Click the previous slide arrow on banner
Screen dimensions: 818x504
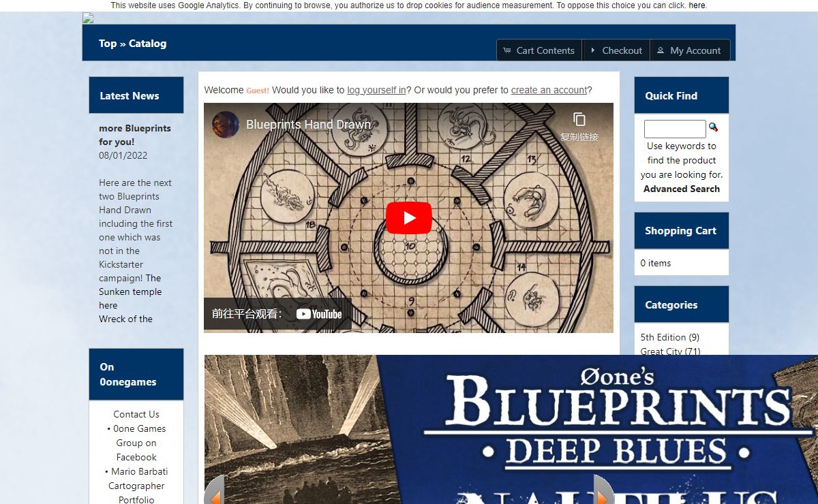click(x=214, y=490)
